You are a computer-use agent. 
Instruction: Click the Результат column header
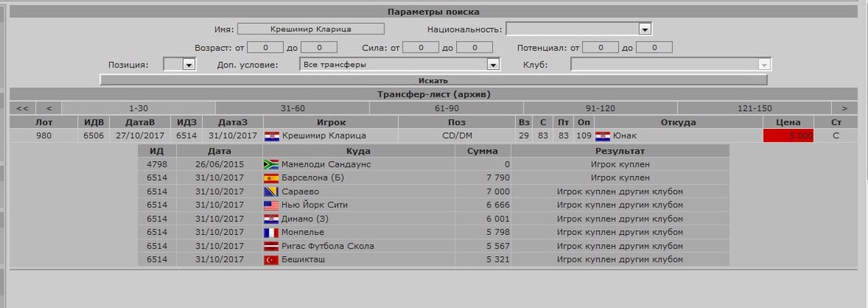click(x=620, y=150)
